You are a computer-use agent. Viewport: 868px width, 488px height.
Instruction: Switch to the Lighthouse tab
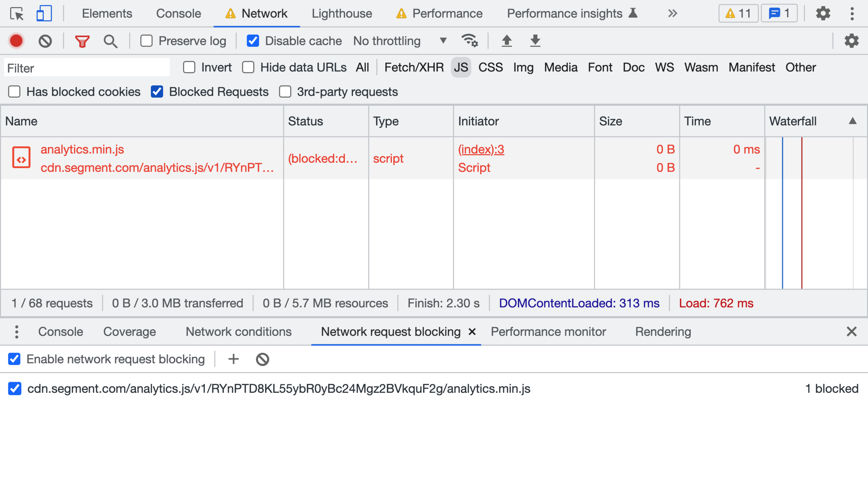coord(342,14)
